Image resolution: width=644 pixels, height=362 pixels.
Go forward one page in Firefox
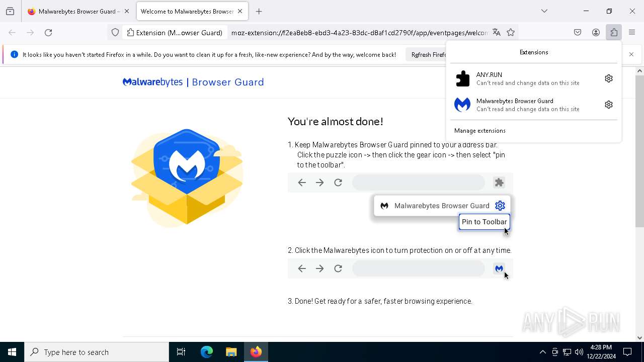[30, 33]
